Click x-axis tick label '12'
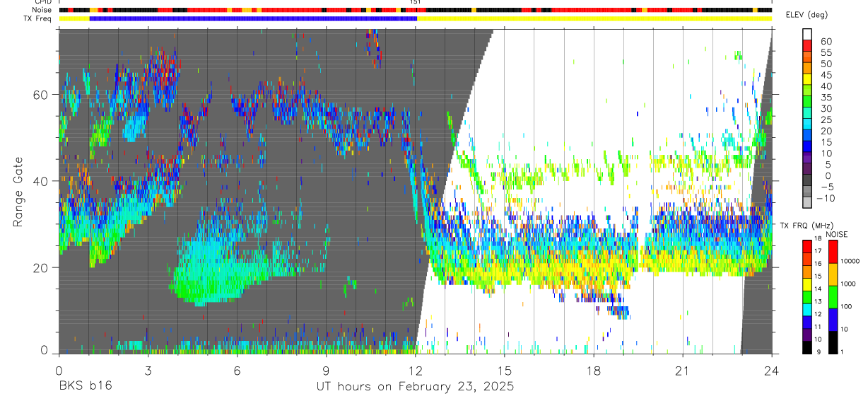This screenshot has width=868, height=401. click(416, 371)
